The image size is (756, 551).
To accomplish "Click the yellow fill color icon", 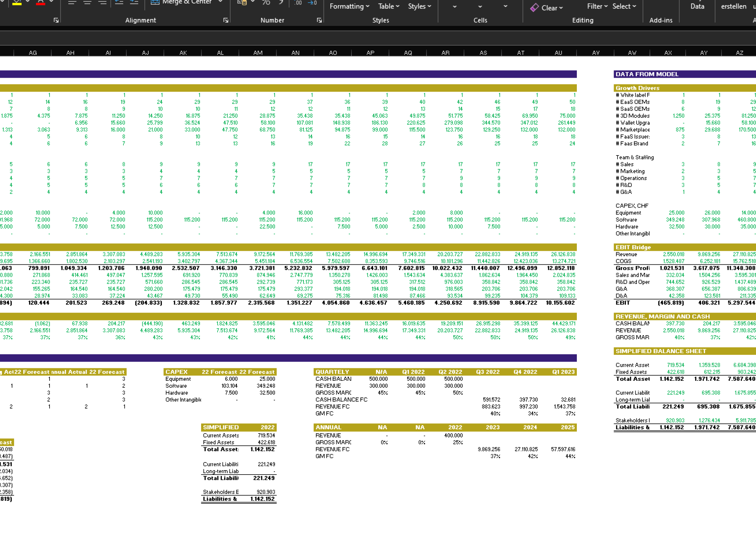I will pyautogui.click(x=17, y=2).
